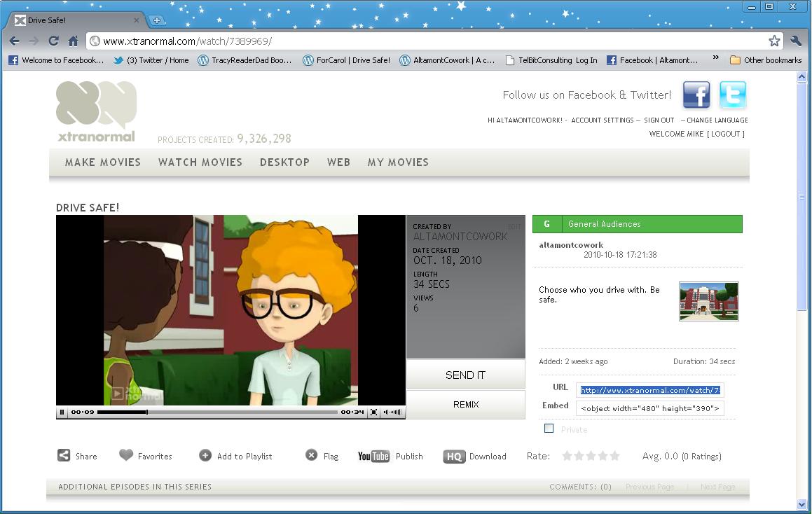Screen dimensions: 812x514
Task: Go to the MY MOVIES tab
Action: [x=398, y=162]
